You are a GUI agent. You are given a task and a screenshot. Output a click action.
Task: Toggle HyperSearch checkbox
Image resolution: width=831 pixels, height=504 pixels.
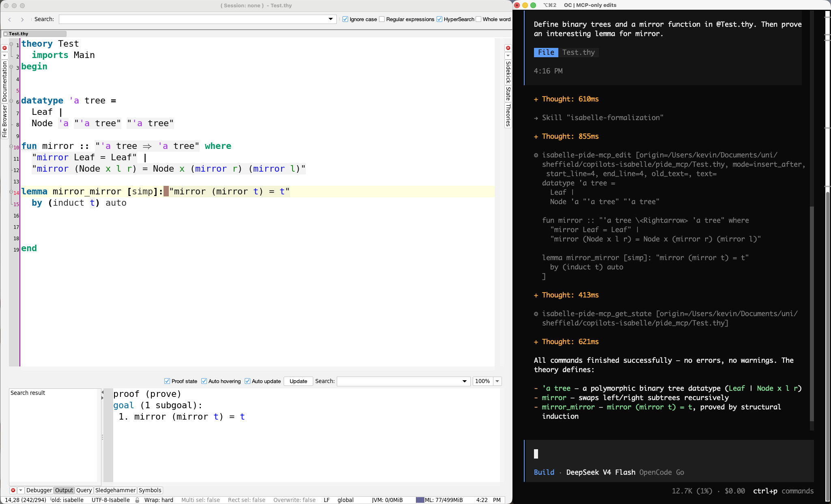point(439,19)
